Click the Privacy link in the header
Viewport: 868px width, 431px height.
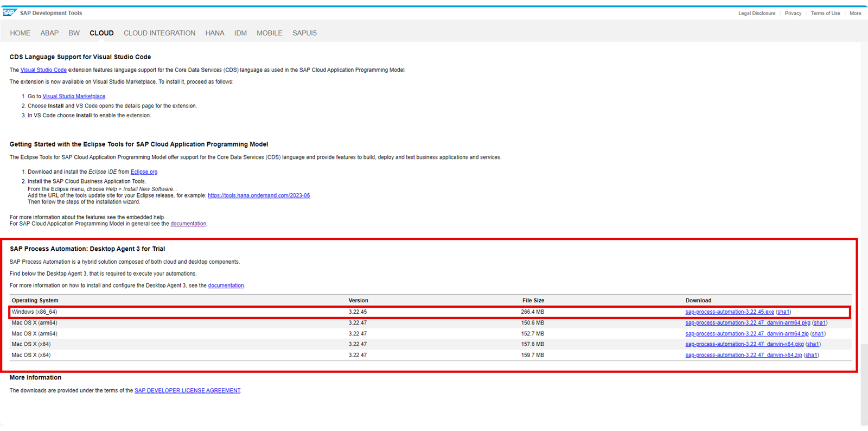(793, 13)
